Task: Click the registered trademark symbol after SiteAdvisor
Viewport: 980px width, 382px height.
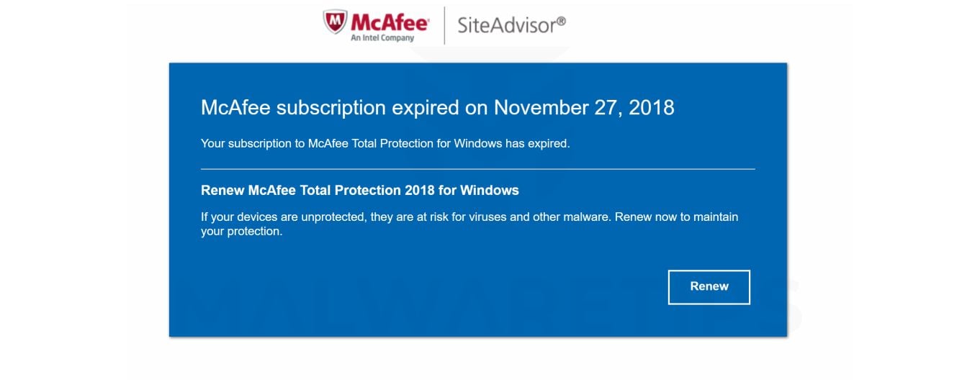Action: pyautogui.click(x=562, y=22)
